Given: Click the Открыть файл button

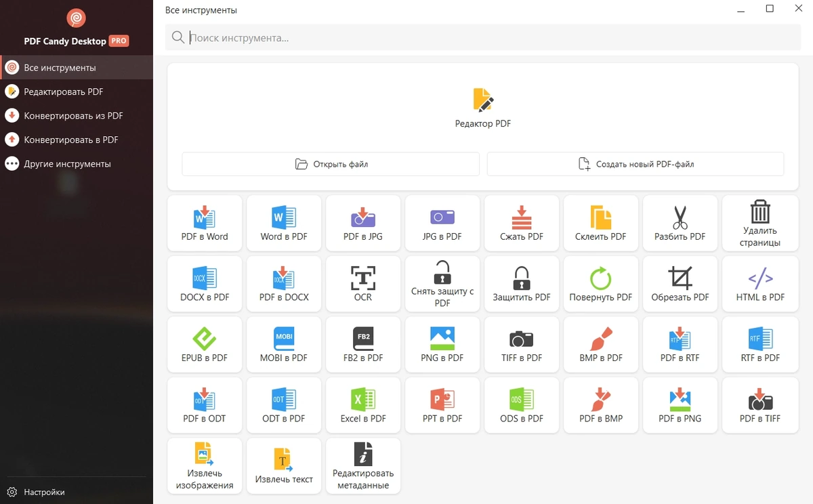Looking at the screenshot, I should pos(331,164).
